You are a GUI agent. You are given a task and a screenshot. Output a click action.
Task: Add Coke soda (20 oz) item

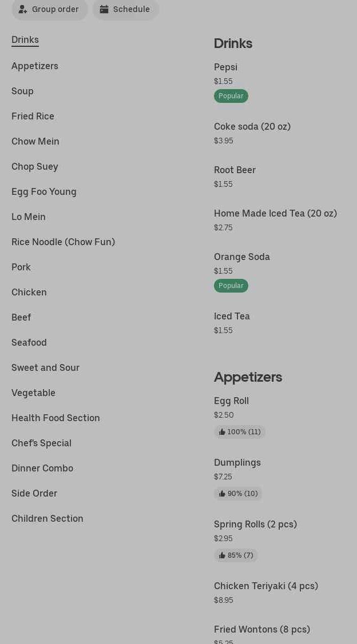coord(252,127)
